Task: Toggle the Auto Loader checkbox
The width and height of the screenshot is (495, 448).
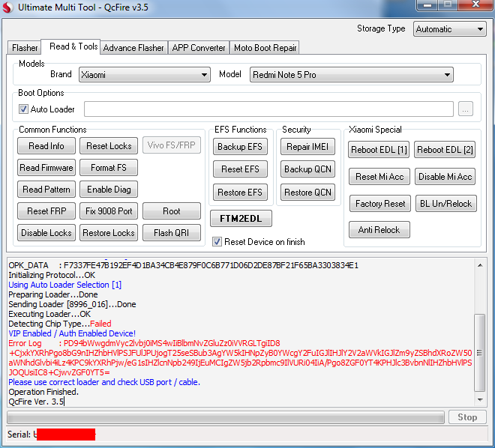Action: pos(23,109)
